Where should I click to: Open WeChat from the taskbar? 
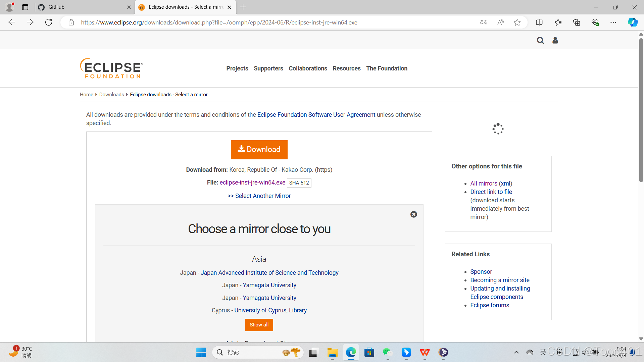388,352
